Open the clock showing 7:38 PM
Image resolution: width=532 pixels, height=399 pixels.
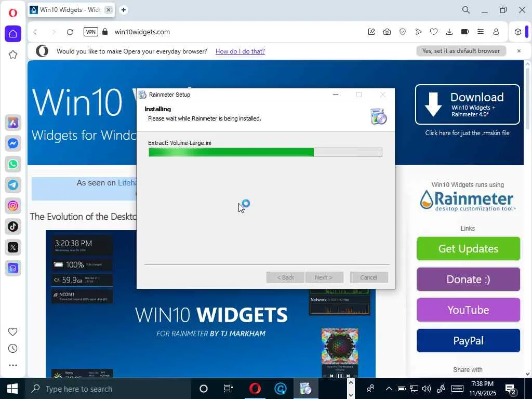click(483, 389)
